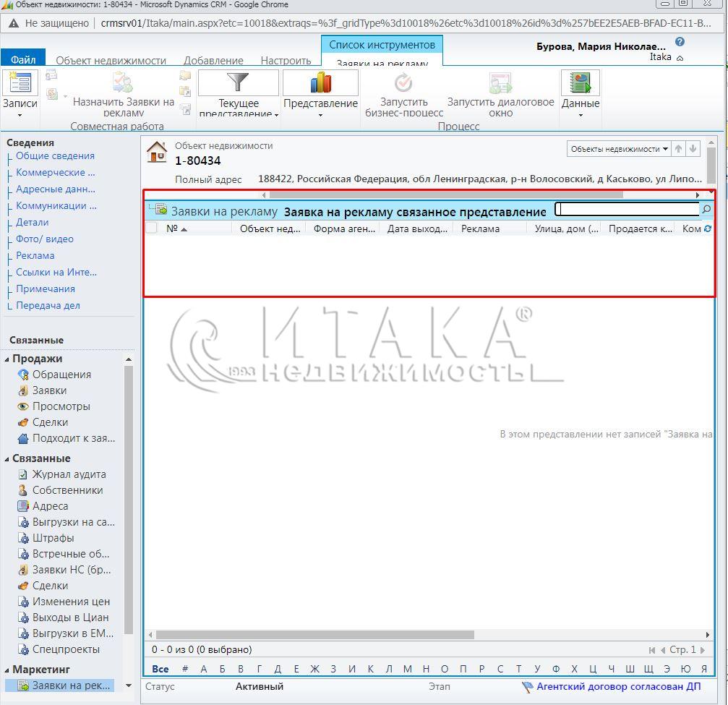Viewport: 728px width, 705px height.
Task: Open Выходы в Циан item
Action: (x=70, y=618)
